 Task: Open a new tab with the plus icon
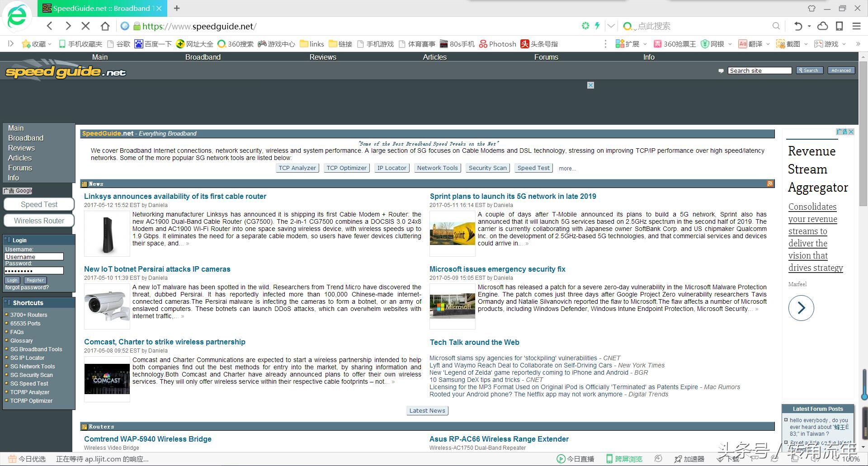point(177,8)
